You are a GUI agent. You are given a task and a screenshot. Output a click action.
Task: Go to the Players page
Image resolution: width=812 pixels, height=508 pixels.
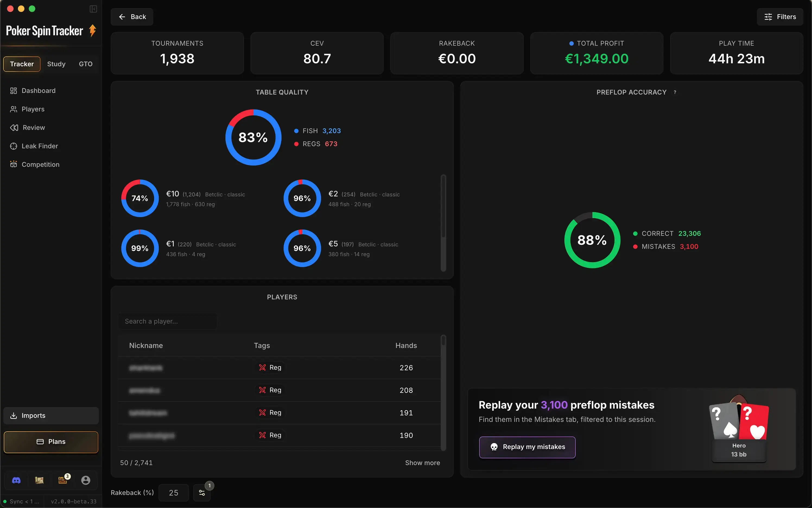coord(51,109)
